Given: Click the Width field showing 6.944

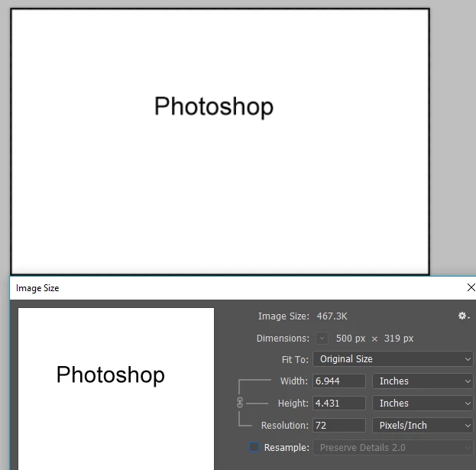Looking at the screenshot, I should 339,381.
